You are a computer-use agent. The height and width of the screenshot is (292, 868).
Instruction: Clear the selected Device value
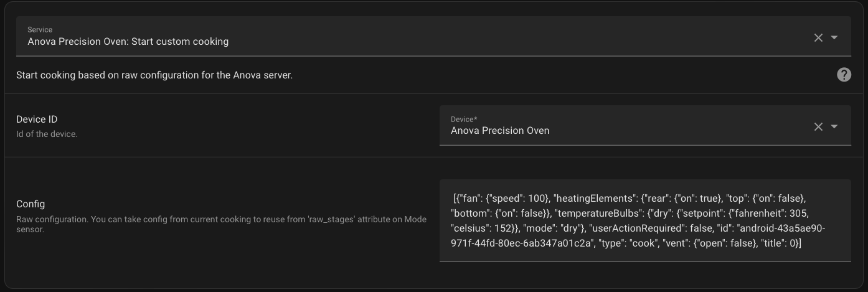pos(818,126)
